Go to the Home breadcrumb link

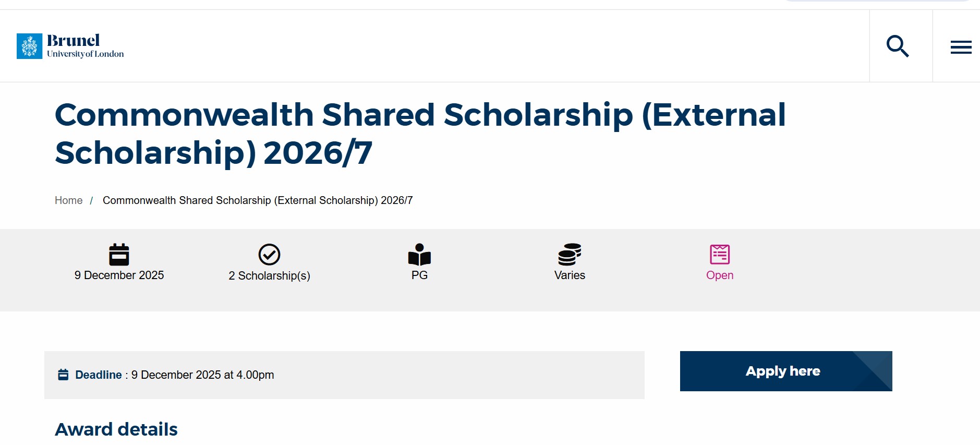[x=68, y=200]
